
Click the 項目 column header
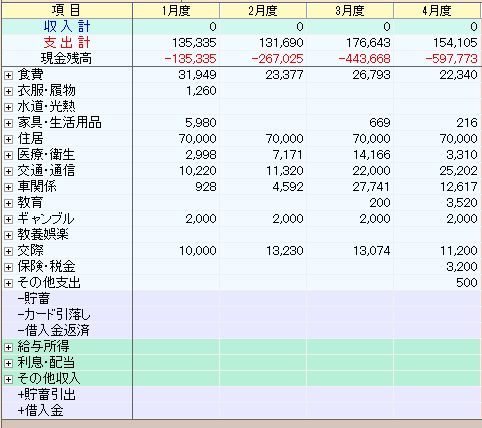coord(67,11)
